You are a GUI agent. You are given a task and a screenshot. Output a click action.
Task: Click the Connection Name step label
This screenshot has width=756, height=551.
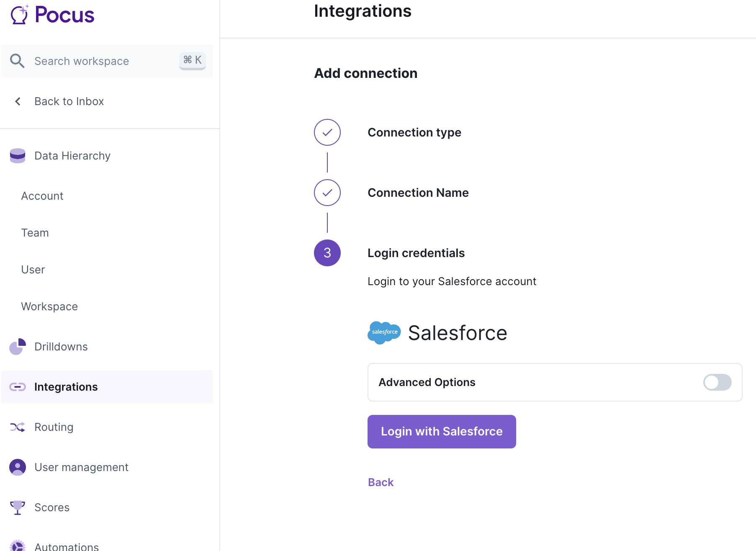[418, 193]
